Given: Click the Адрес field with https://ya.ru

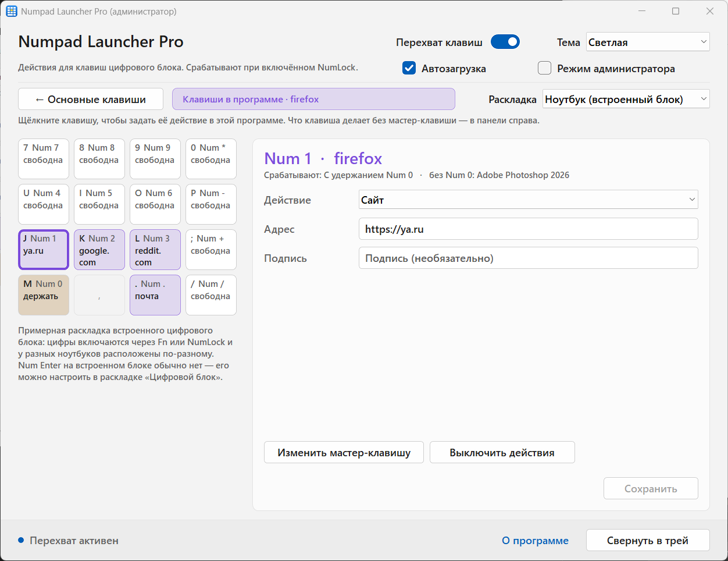Looking at the screenshot, I should pyautogui.click(x=529, y=229).
